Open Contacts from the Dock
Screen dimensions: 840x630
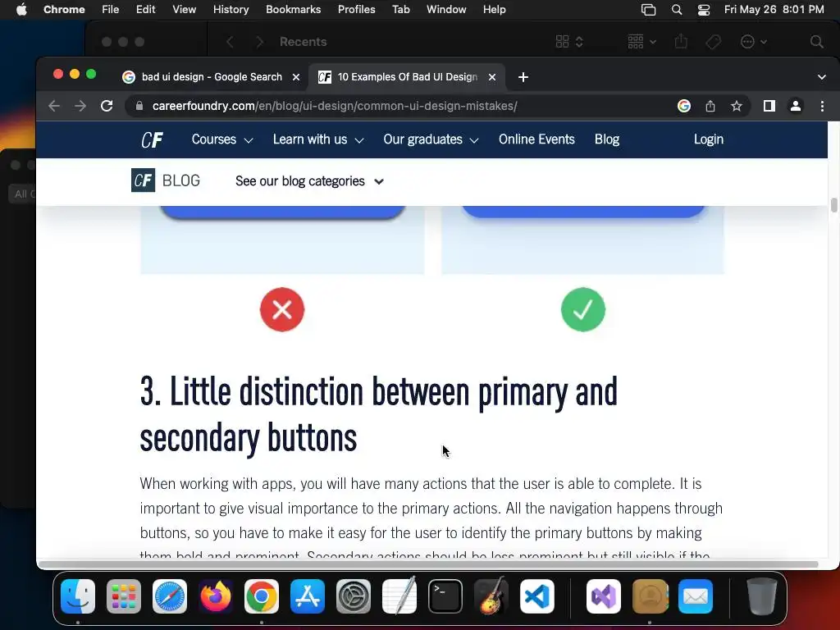(650, 596)
